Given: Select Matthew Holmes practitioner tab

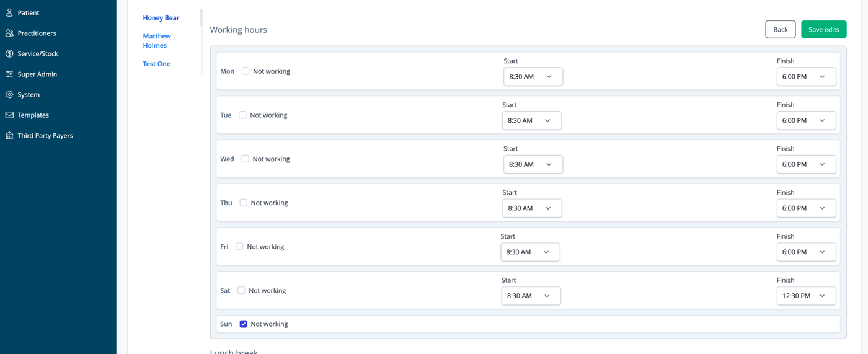Looking at the screenshot, I should 157,41.
